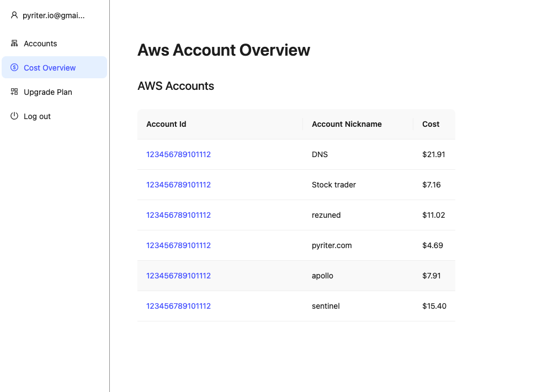Go to the Upgrade Plan text label
This screenshot has height=392, width=537.
tap(48, 92)
